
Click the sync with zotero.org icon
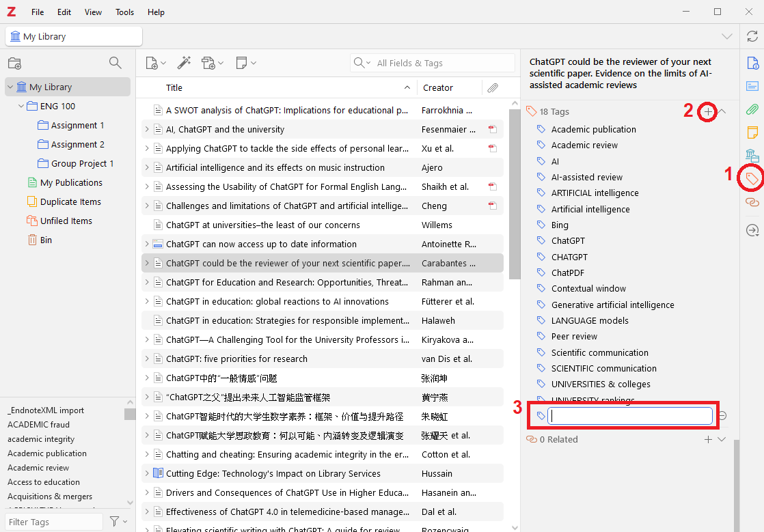click(x=752, y=36)
